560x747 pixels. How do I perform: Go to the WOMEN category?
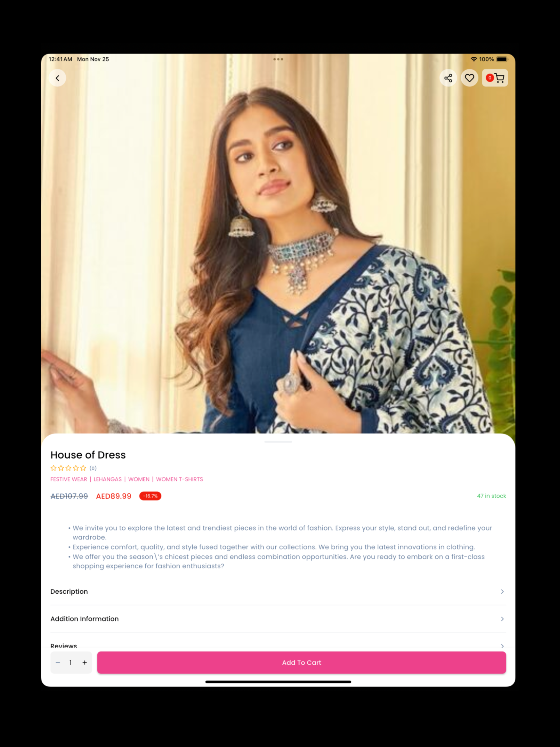139,479
